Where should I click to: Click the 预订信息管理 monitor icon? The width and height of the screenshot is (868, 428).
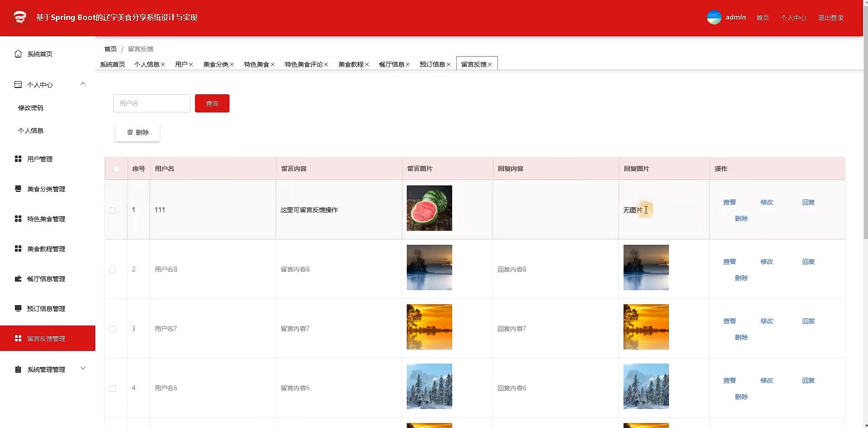[x=18, y=308]
